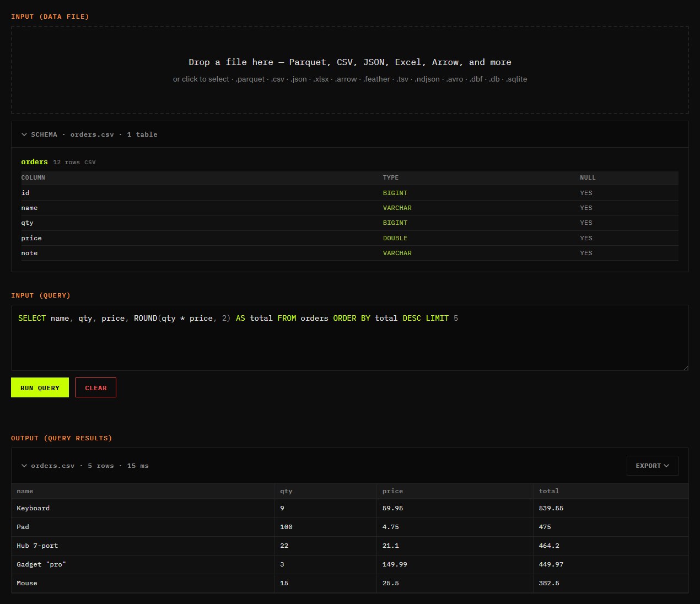Select the 'Mouse' cell in results
The width and height of the screenshot is (700, 604).
[x=143, y=583]
